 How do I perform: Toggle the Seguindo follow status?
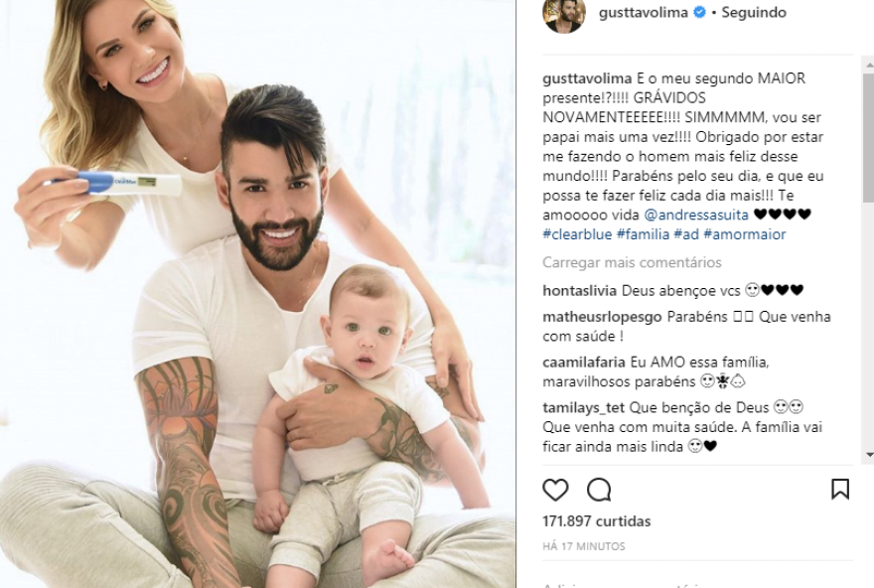point(754,12)
